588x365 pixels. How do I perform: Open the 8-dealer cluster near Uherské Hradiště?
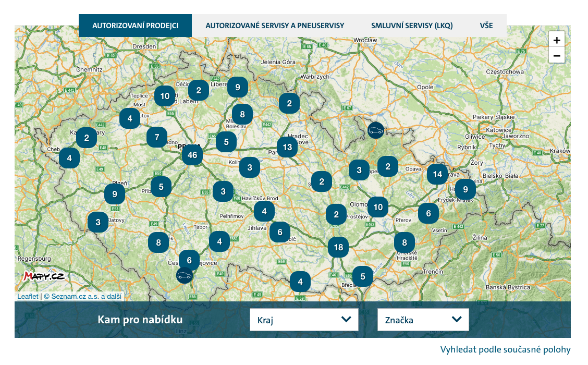pyautogui.click(x=405, y=242)
